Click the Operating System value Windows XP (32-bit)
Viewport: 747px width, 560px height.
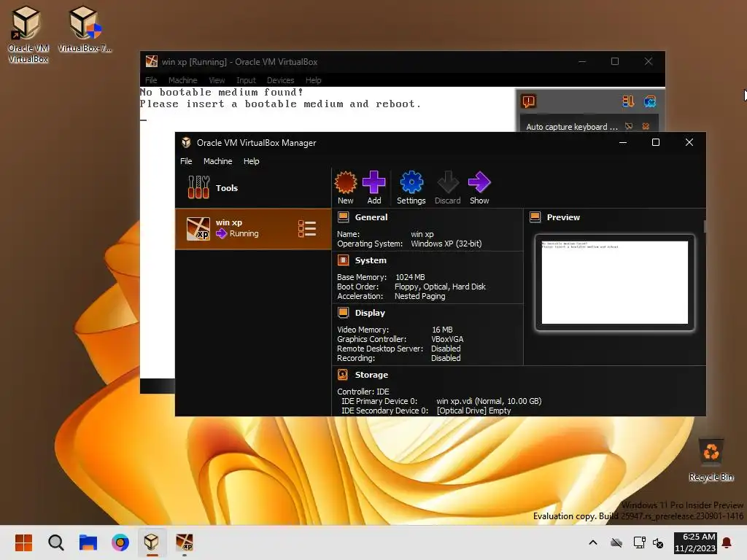click(x=446, y=244)
